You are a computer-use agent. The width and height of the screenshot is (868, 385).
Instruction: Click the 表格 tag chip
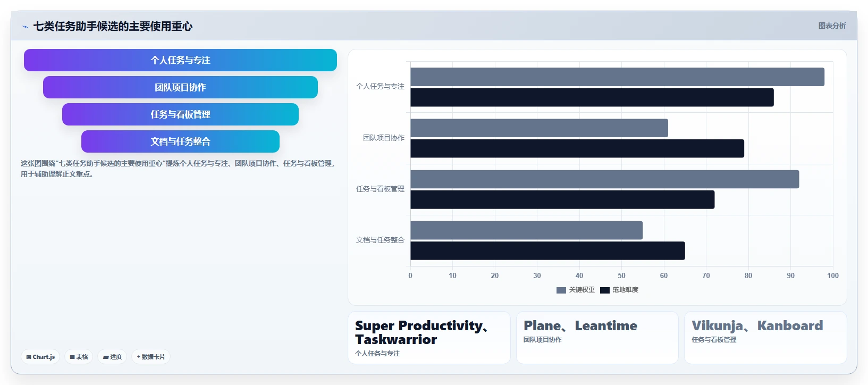point(79,357)
